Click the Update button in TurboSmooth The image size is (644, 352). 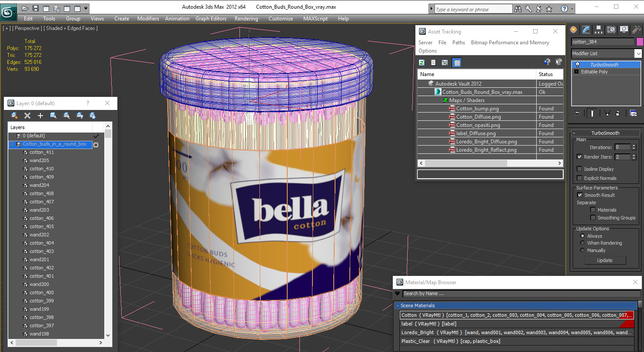[605, 260]
